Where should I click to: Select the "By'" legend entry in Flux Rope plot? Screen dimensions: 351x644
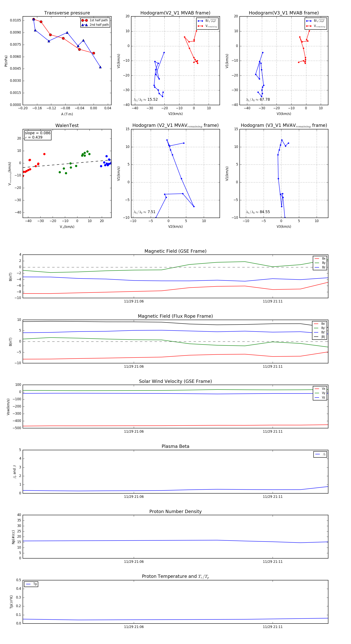320,328
